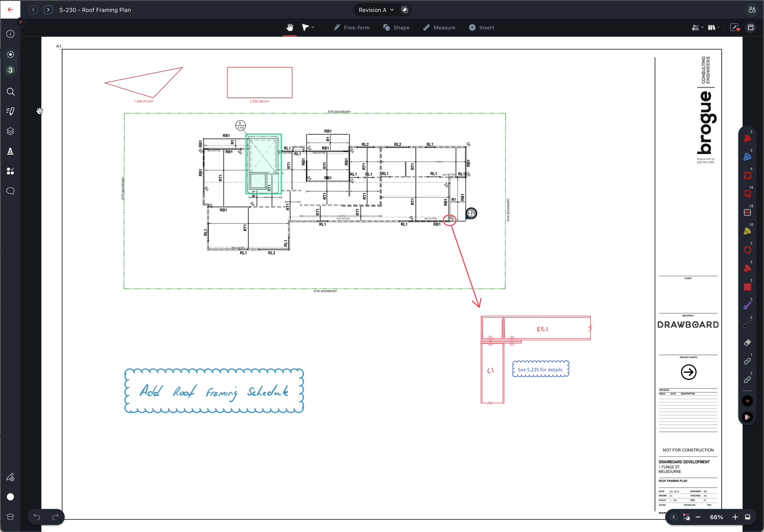This screenshot has width=764, height=532.
Task: Open the Measure tools menu
Action: [x=439, y=27]
